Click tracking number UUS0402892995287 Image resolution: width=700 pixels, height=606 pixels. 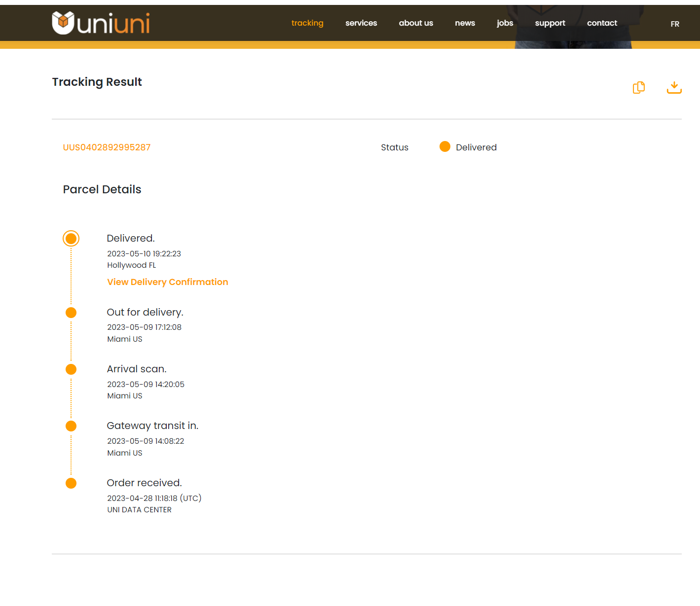coord(107,147)
